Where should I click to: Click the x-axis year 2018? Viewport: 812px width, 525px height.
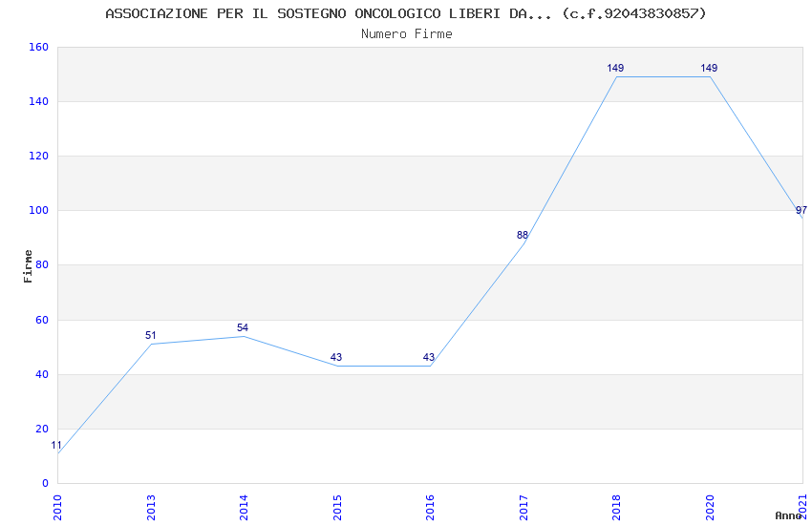pos(616,508)
